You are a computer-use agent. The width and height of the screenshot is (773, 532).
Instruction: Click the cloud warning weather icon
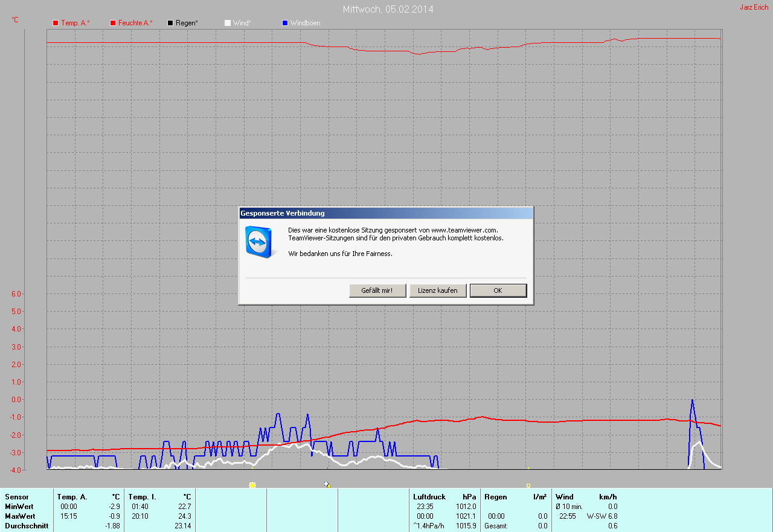(327, 485)
